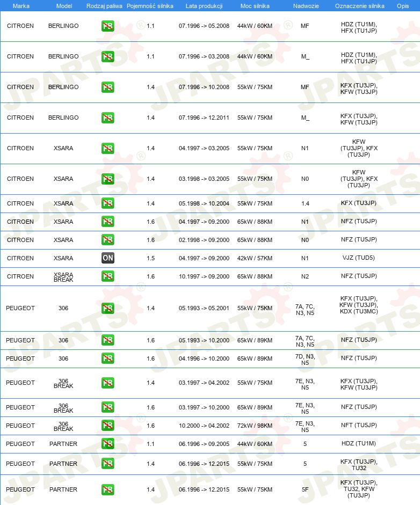The height and width of the screenshot is (505, 420).
Task: Click engine capacity 1.5
Action: point(150,258)
